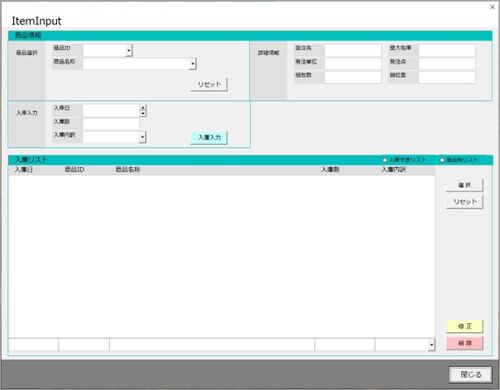Select the 入庫予定リスト radio button
Screen dimensions: 500x390
(384, 160)
